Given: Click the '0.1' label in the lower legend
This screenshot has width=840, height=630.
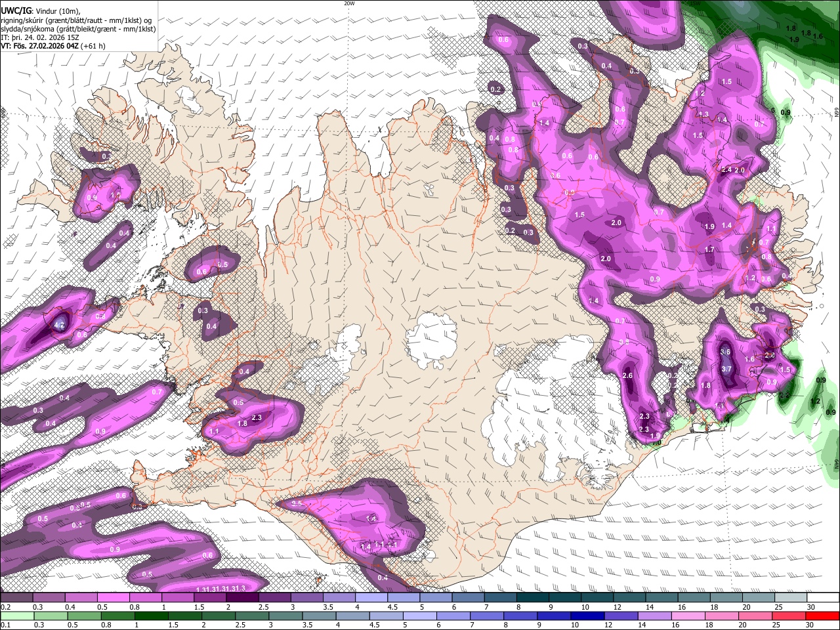Looking at the screenshot, I should (5, 625).
